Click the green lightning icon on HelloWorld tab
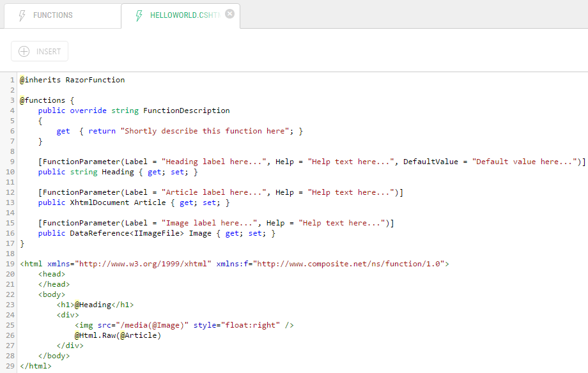This screenshot has height=373, width=588. (139, 15)
